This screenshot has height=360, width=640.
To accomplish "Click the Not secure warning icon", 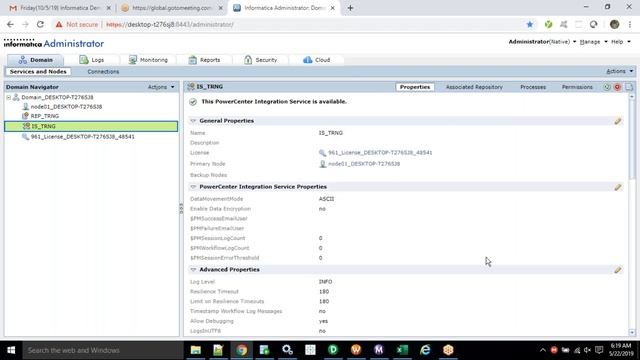I will (59, 24).
